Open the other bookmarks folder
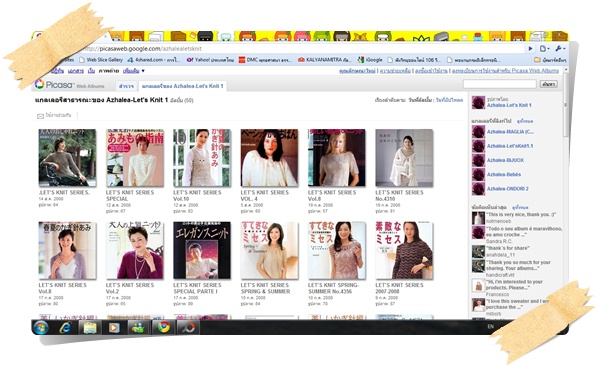Screen dimensions: 600x366 (x=550, y=60)
